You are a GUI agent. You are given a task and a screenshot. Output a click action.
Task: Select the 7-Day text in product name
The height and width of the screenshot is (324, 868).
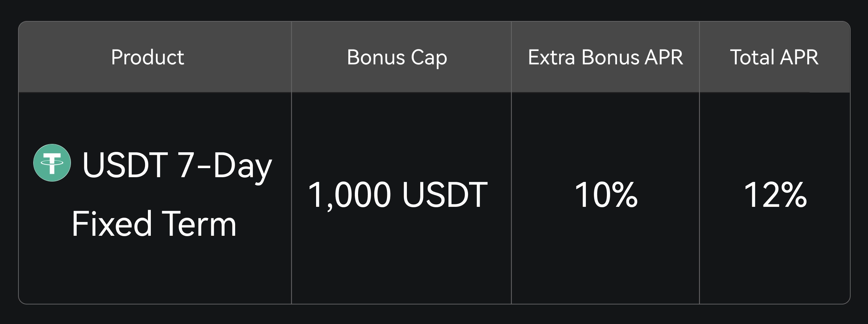point(225,165)
